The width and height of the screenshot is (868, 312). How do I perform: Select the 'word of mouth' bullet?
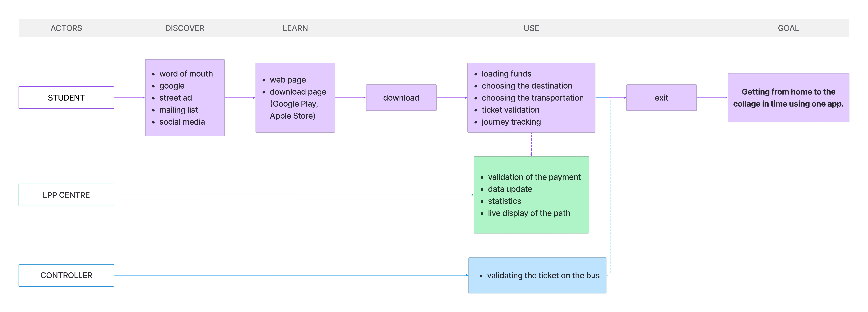pos(186,74)
